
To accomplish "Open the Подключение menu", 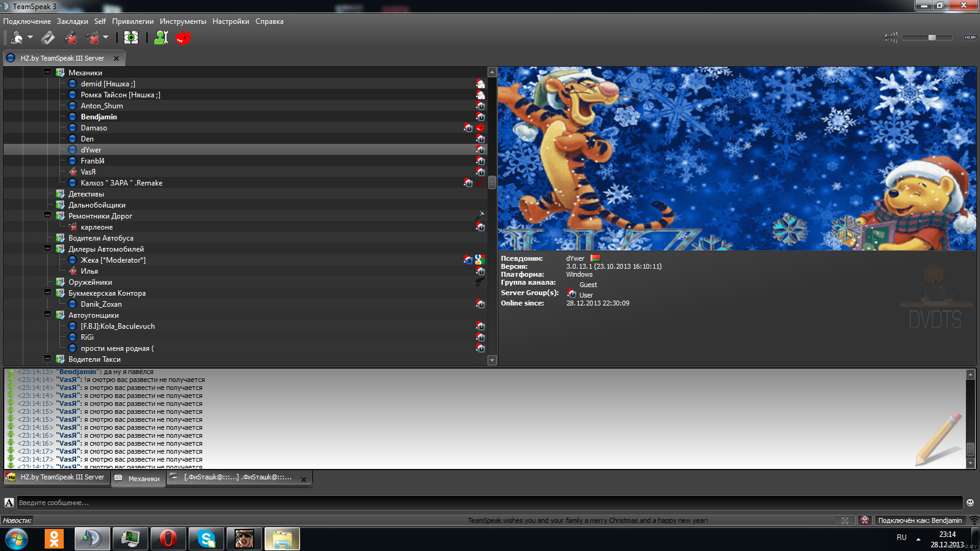I will (x=27, y=21).
